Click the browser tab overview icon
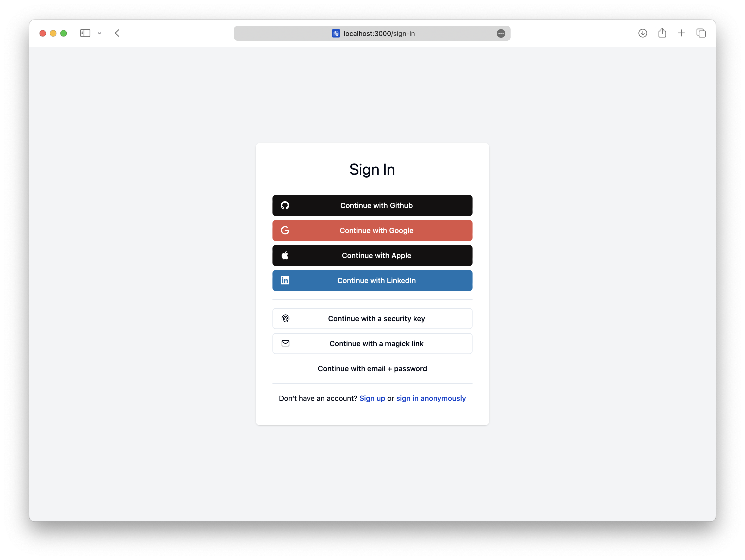745x560 pixels. tap(701, 33)
